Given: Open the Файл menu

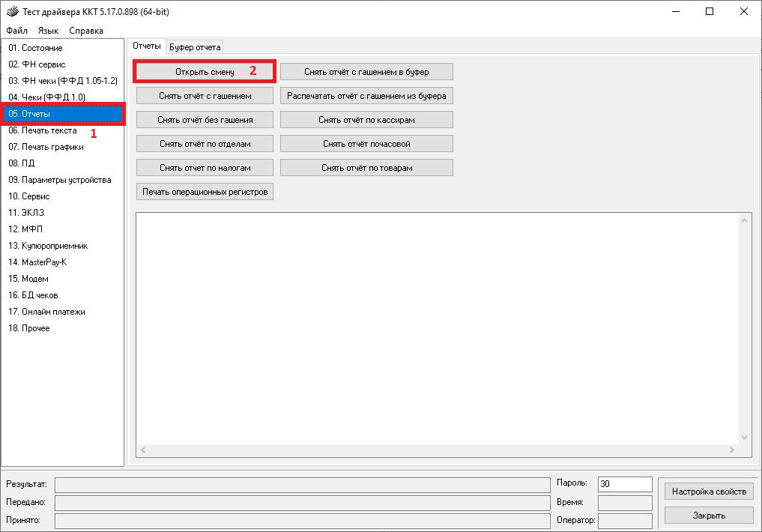Looking at the screenshot, I should pyautogui.click(x=16, y=31).
